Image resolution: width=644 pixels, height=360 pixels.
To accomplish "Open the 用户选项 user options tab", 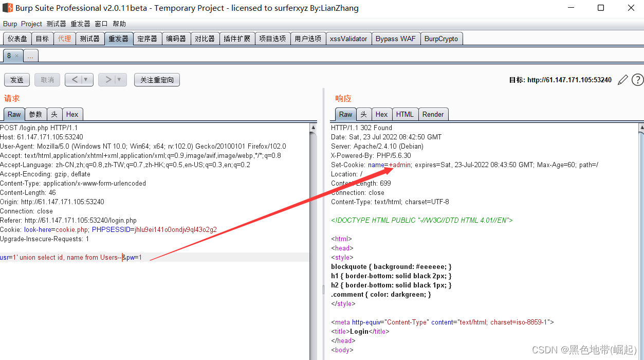I will (308, 39).
